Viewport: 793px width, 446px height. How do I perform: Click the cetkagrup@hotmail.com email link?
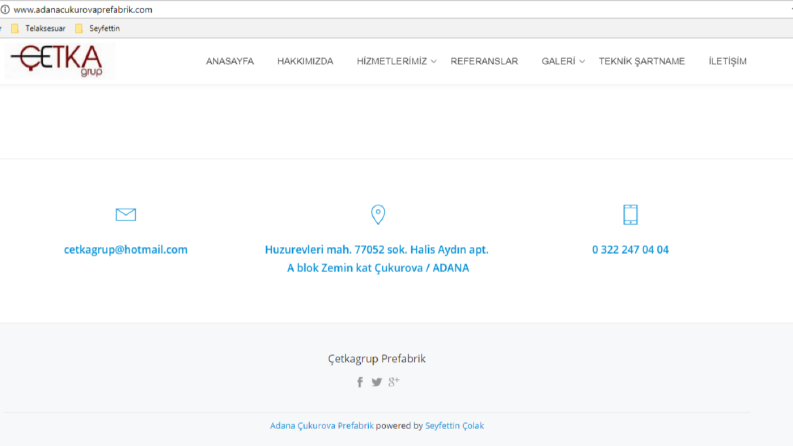click(125, 249)
